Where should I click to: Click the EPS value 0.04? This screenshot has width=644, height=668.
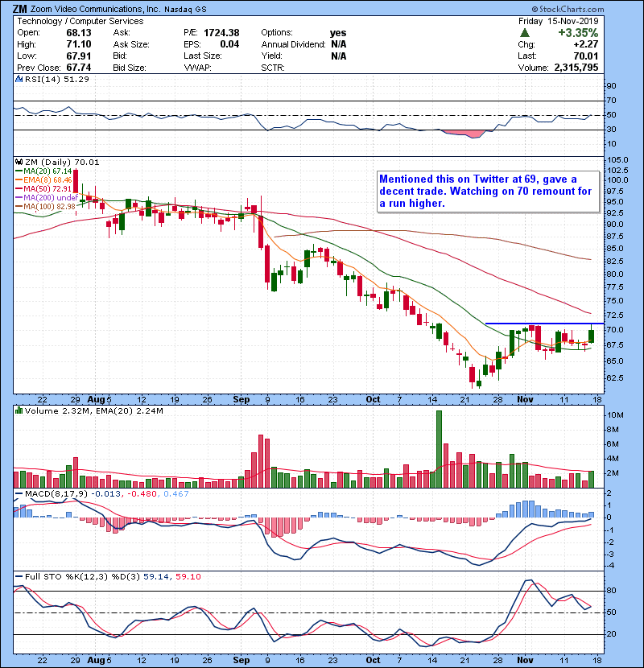tap(229, 44)
